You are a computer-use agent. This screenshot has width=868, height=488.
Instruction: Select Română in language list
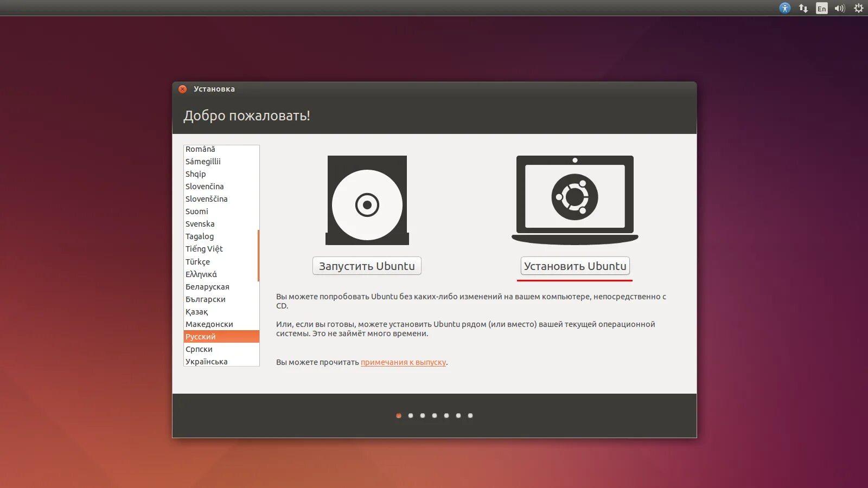tap(221, 149)
